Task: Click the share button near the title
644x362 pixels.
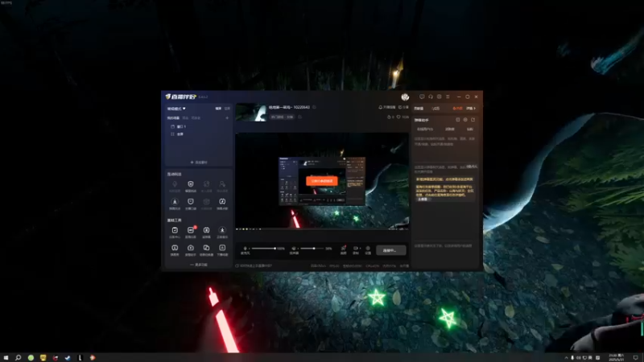Action: pyautogui.click(x=403, y=107)
